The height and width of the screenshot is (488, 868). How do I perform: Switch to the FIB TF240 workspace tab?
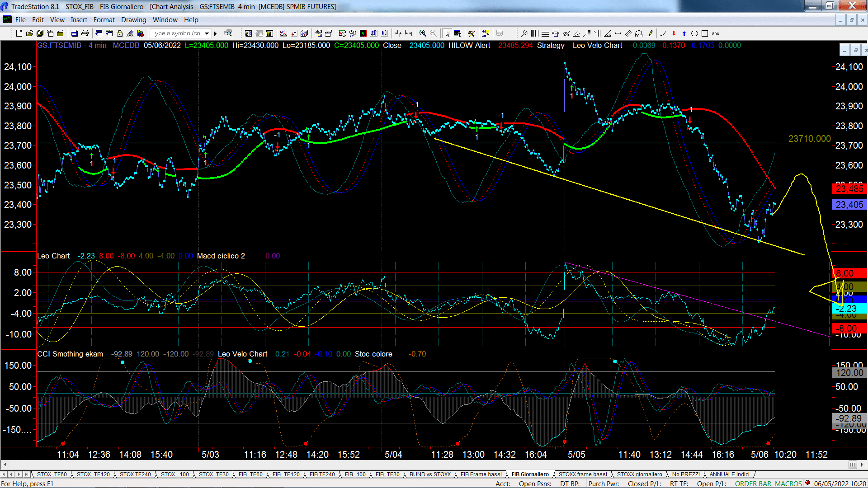(x=322, y=474)
